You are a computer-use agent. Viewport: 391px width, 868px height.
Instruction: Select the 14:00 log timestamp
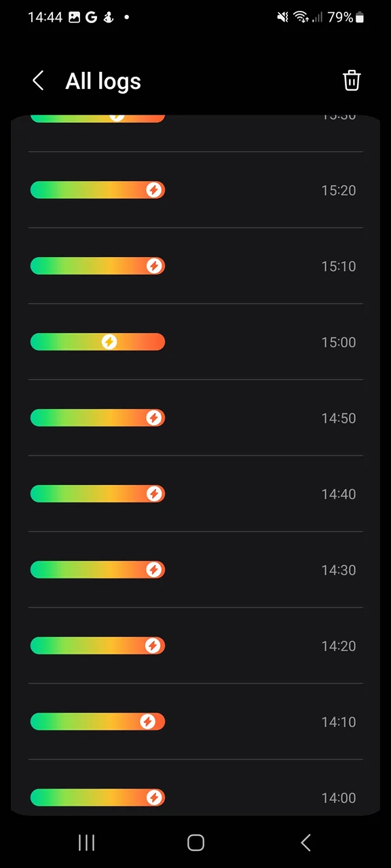tap(338, 798)
